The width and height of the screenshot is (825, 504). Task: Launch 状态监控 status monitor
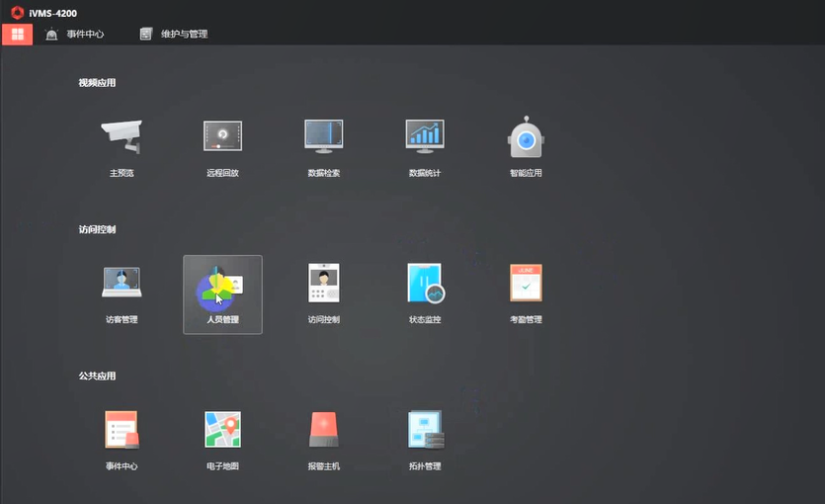tap(425, 283)
